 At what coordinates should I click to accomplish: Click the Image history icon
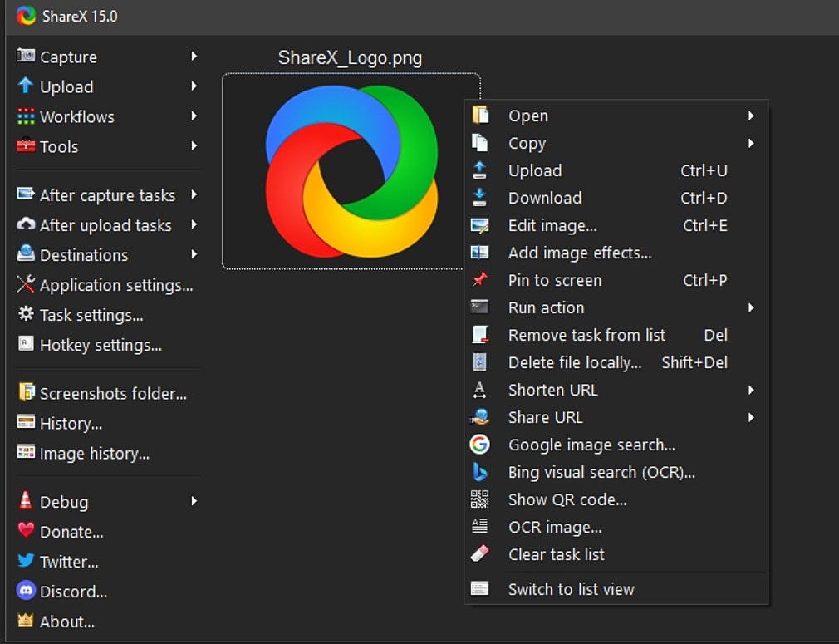(x=26, y=452)
